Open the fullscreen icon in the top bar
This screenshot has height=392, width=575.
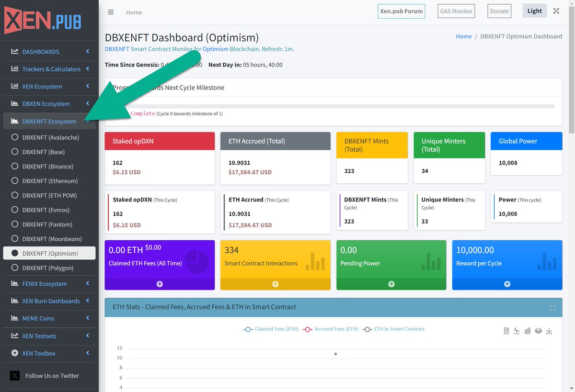[x=556, y=11]
